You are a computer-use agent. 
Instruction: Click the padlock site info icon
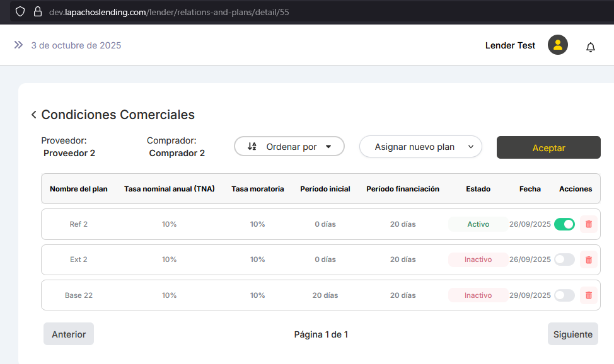click(x=37, y=12)
